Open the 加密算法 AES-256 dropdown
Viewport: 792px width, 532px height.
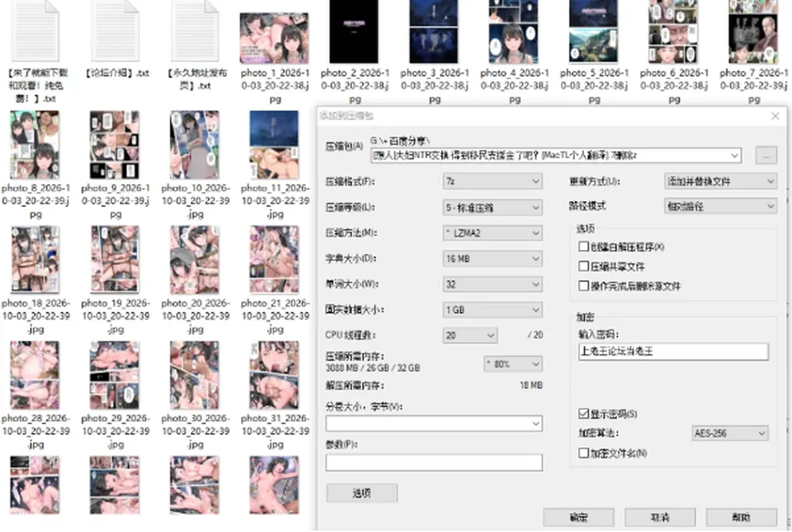coord(730,433)
